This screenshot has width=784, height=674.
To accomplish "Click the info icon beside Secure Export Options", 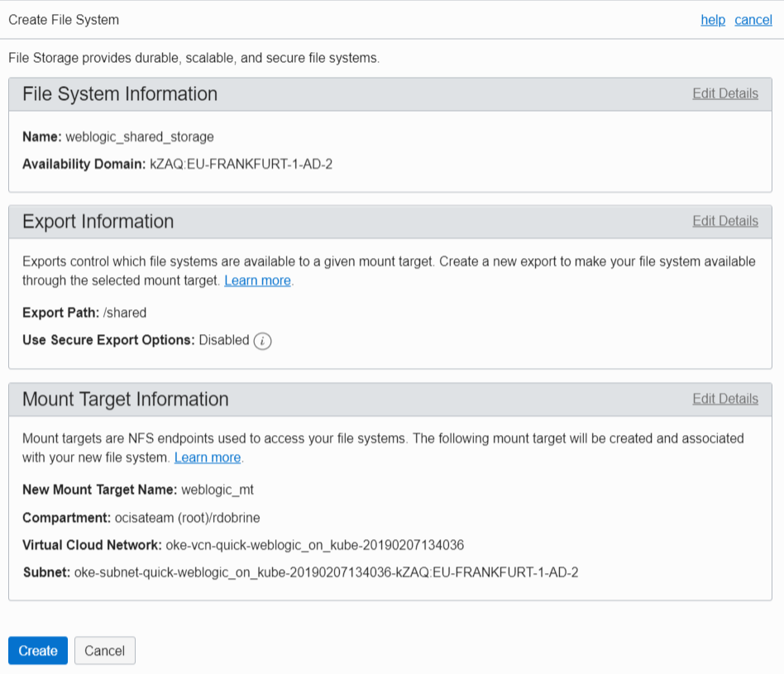I will click(262, 341).
